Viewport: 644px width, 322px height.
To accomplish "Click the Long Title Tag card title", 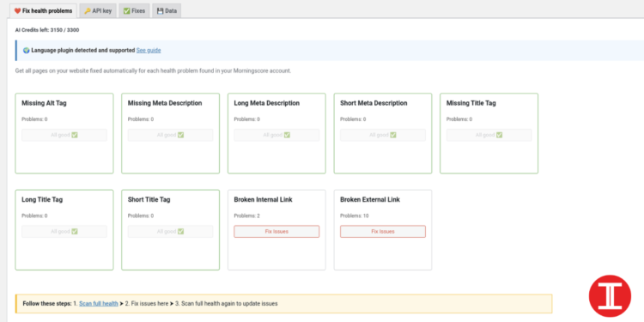I will pyautogui.click(x=42, y=199).
